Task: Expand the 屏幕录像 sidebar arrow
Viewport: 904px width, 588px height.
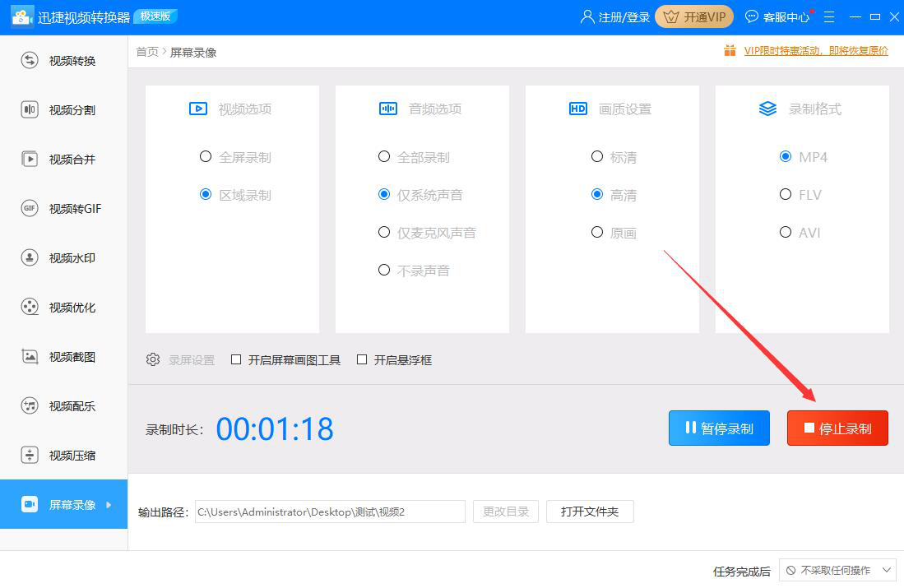Action: (x=109, y=505)
